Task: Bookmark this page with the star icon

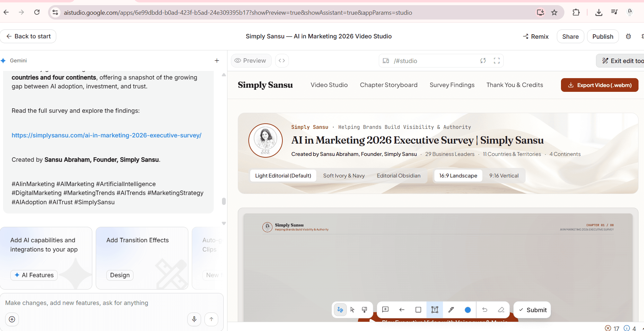Action: [x=554, y=13]
